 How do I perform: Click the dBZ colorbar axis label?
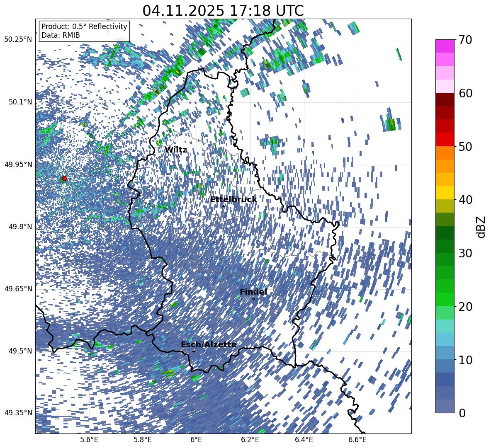tap(481, 227)
